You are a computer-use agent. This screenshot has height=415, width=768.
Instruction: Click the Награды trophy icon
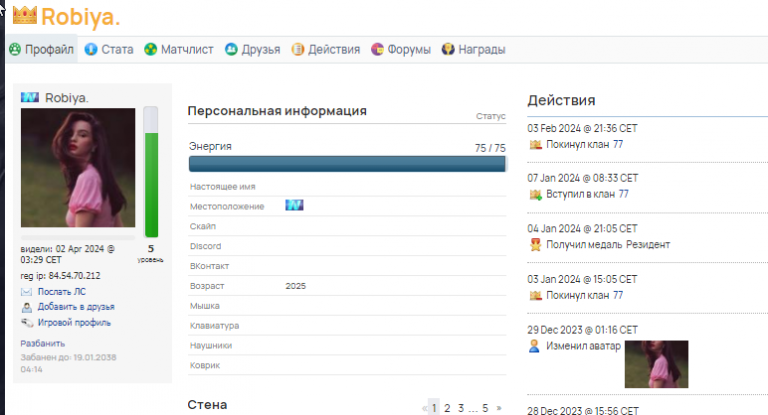pos(448,49)
